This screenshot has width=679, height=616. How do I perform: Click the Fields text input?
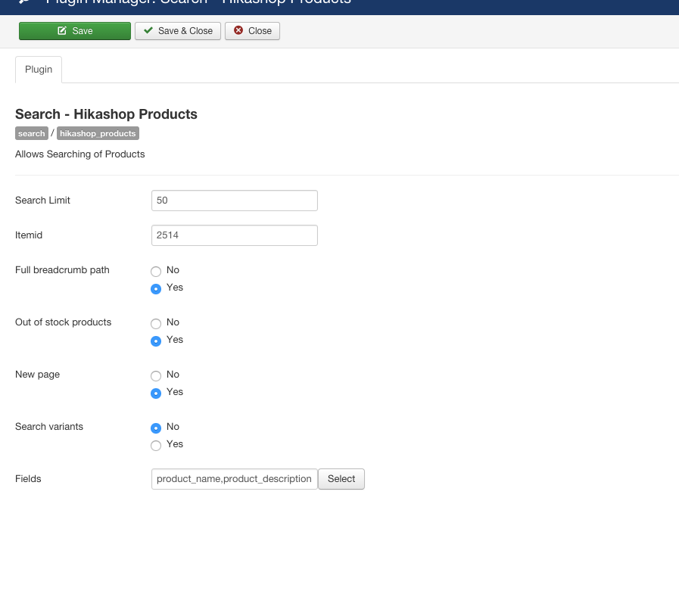coord(234,479)
